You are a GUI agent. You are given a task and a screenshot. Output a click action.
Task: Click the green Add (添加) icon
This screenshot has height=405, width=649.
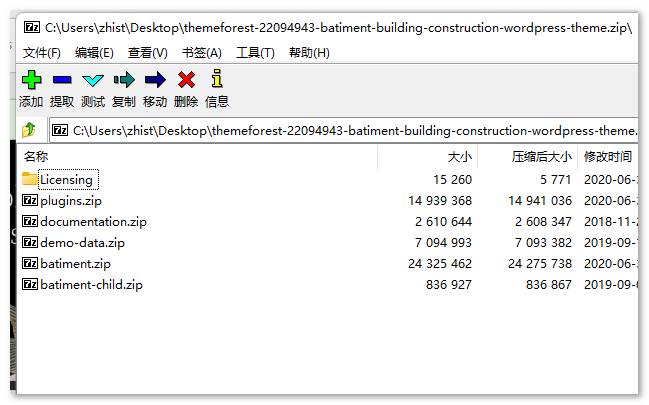31,80
